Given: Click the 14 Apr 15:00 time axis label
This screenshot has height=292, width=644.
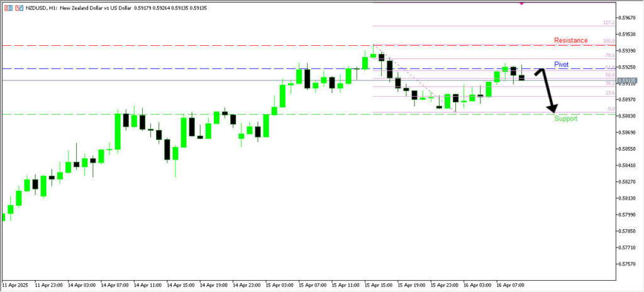Looking at the screenshot, I should pyautogui.click(x=180, y=284).
